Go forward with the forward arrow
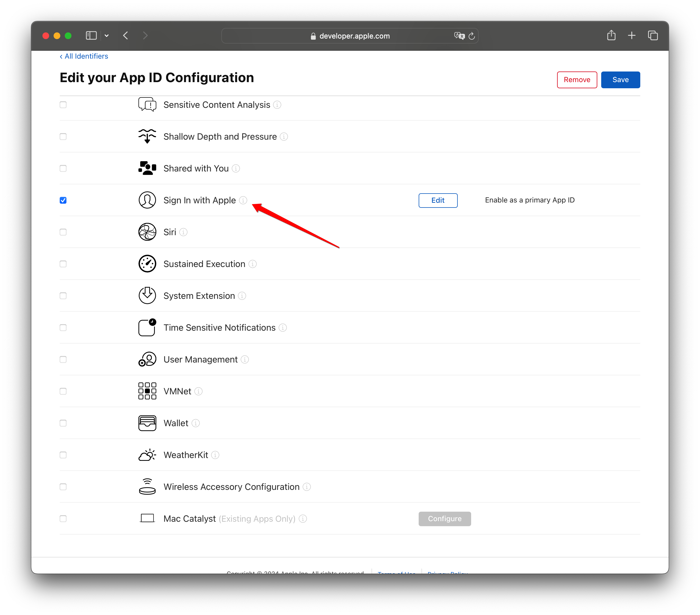Screen dimensions: 700x615 [145, 36]
